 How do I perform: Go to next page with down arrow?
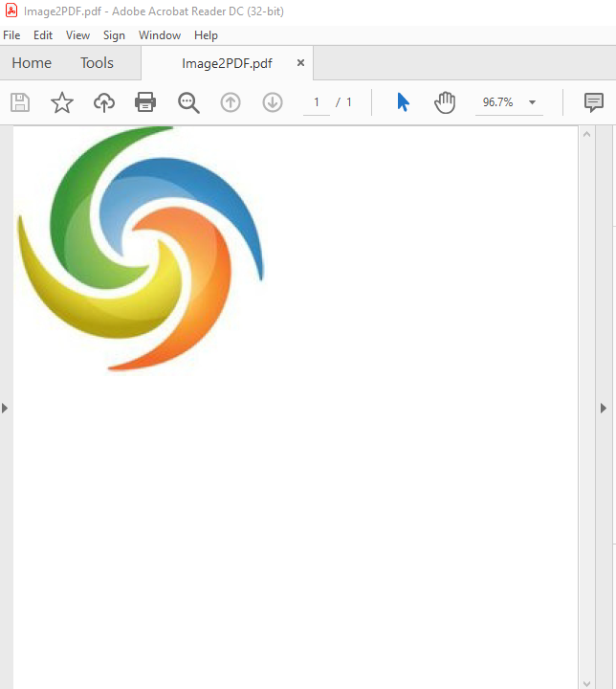pyautogui.click(x=273, y=102)
